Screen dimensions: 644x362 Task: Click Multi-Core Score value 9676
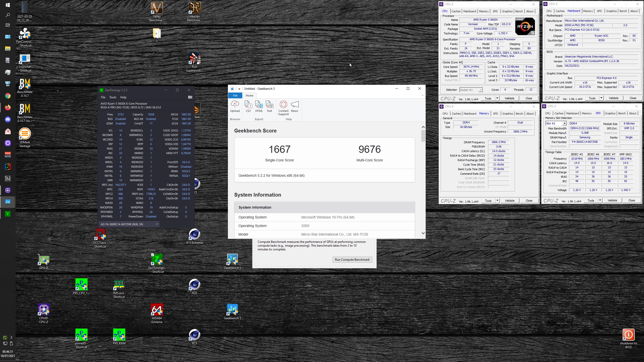tap(370, 149)
